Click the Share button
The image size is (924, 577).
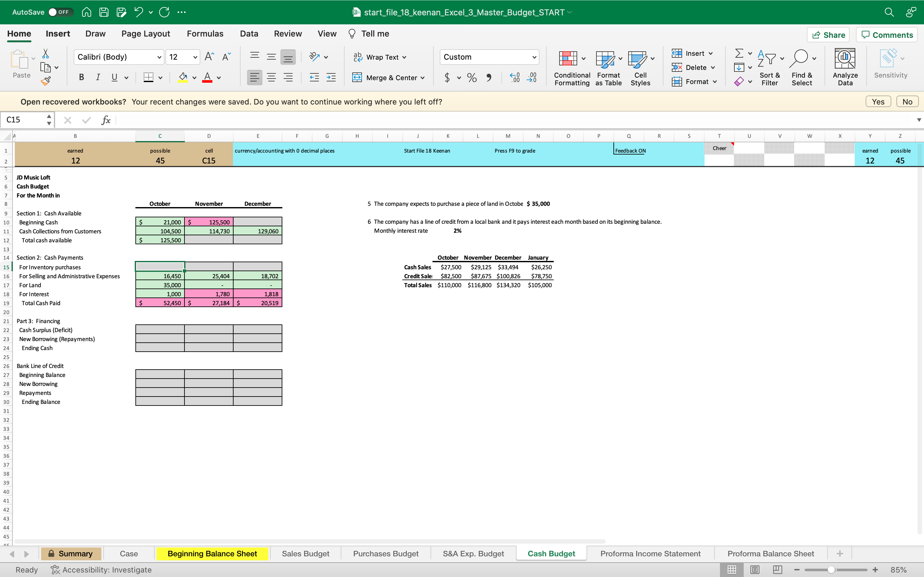(828, 35)
